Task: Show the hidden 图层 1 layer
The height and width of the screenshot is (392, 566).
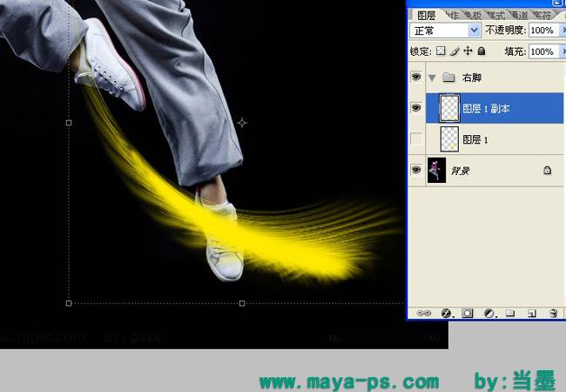Action: click(416, 139)
